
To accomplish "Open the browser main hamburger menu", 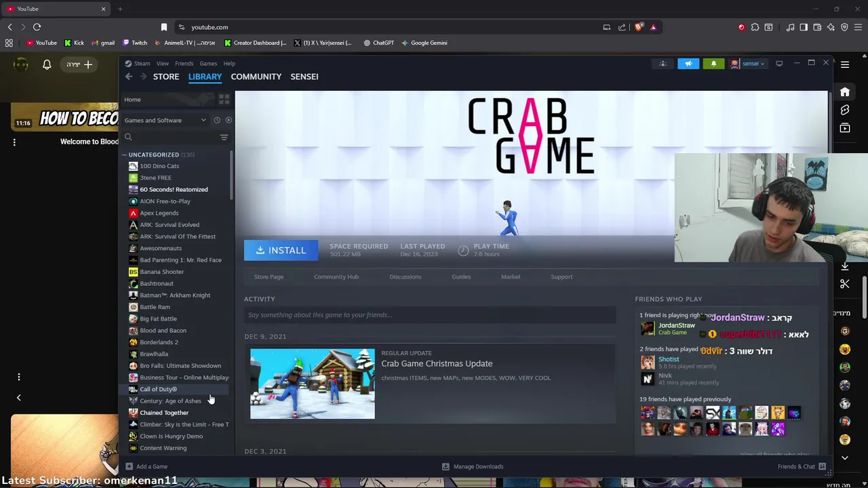I will tap(858, 27).
